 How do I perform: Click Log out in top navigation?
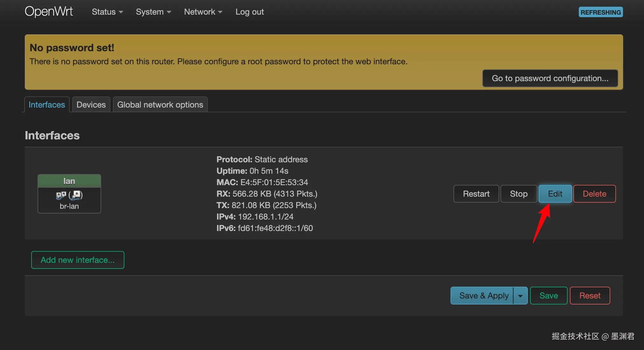[249, 12]
